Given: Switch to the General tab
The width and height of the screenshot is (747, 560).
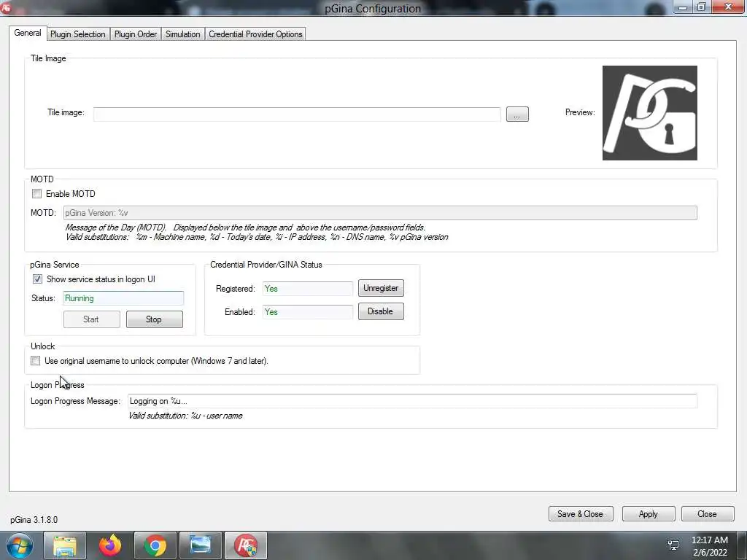Looking at the screenshot, I should [x=28, y=33].
